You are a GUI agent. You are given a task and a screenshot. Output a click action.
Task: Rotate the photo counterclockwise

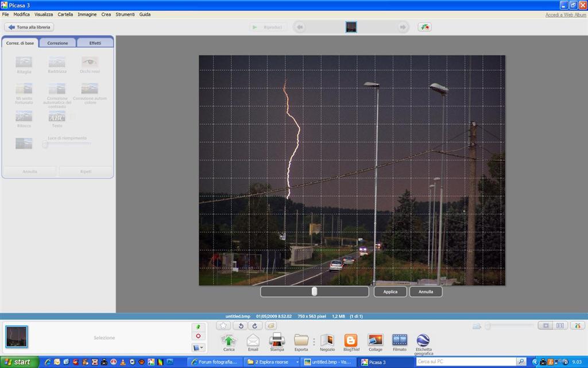point(240,326)
